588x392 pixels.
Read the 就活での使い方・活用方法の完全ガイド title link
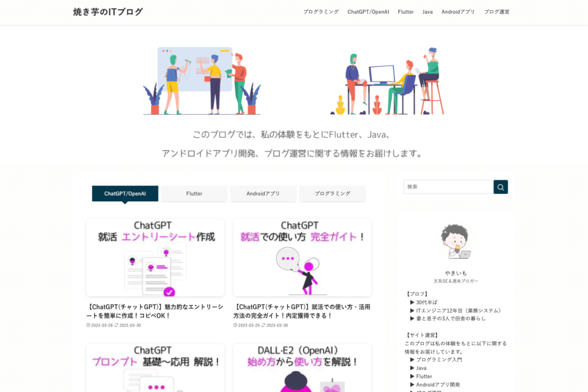coord(302,311)
